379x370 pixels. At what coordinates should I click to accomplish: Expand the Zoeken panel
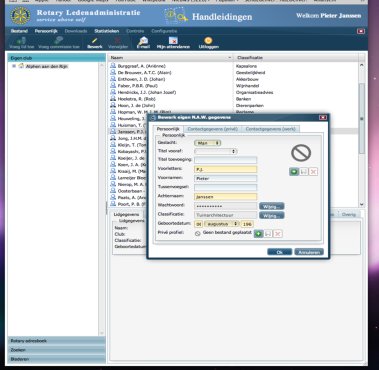[56, 350]
